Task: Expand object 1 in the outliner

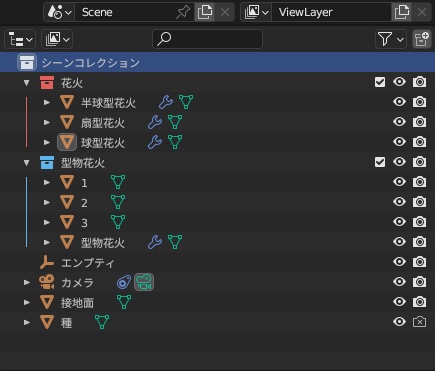Action: click(x=47, y=182)
